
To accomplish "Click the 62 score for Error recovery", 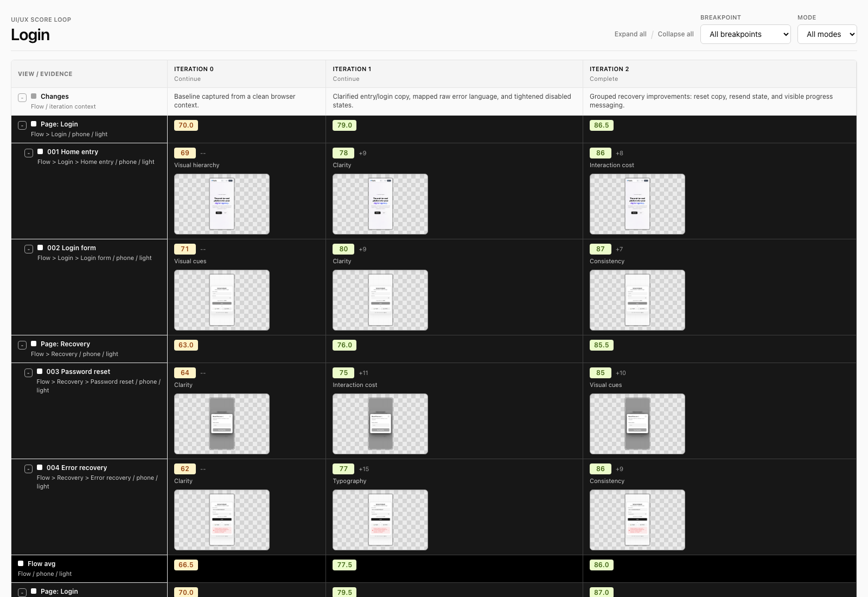I will (185, 469).
